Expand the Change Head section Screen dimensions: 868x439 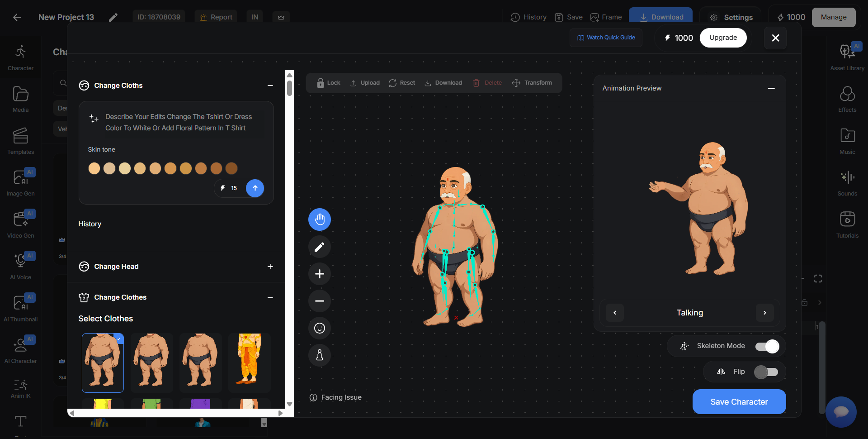tap(270, 267)
